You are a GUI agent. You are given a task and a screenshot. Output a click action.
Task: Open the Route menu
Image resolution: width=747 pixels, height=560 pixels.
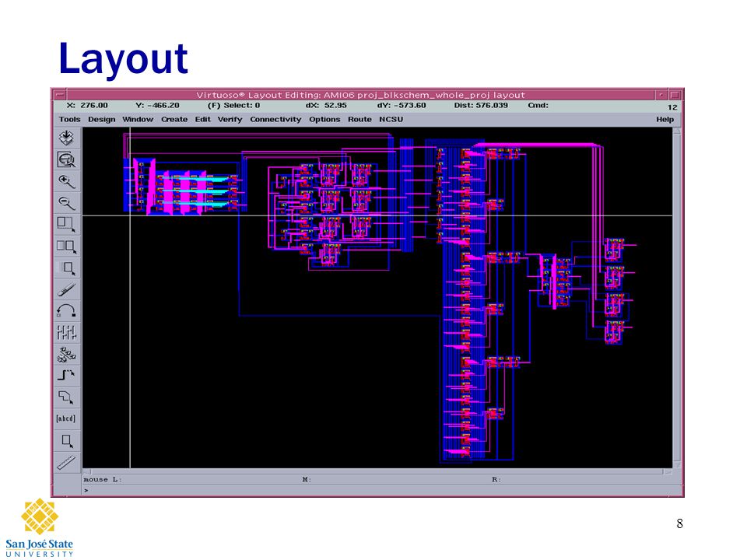click(x=359, y=119)
